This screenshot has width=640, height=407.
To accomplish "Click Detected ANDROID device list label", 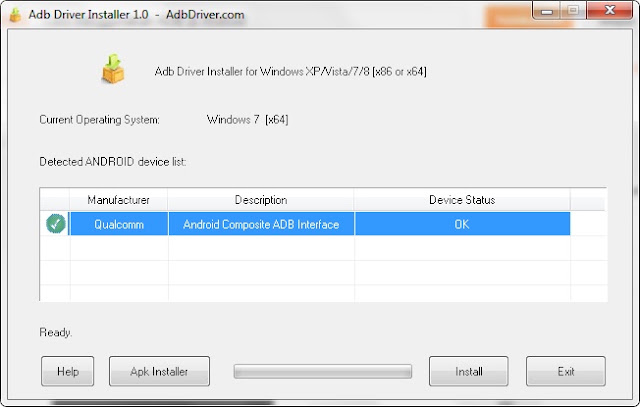I will (x=113, y=162).
